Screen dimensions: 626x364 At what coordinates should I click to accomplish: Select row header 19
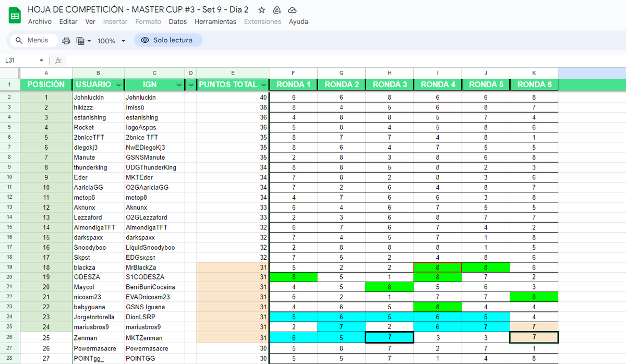coord(10,268)
